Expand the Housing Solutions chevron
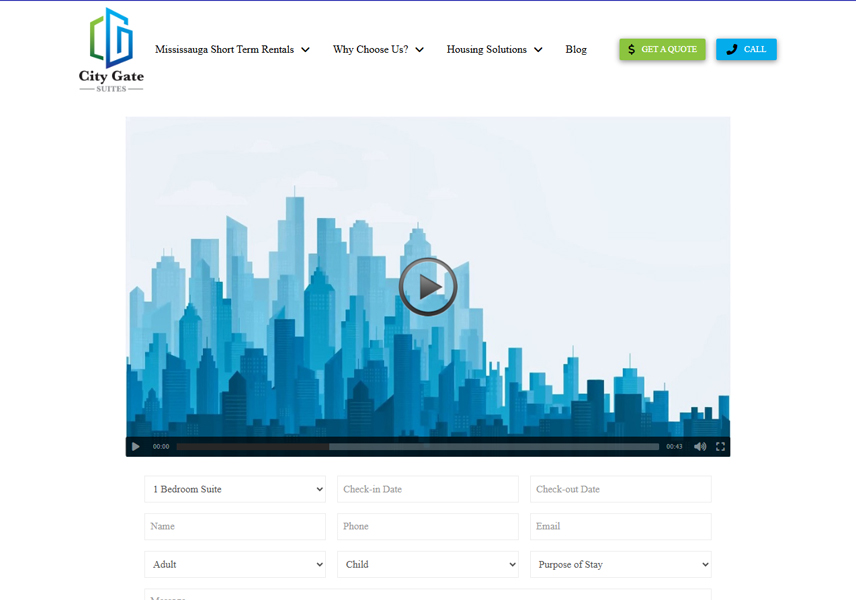 click(x=538, y=50)
